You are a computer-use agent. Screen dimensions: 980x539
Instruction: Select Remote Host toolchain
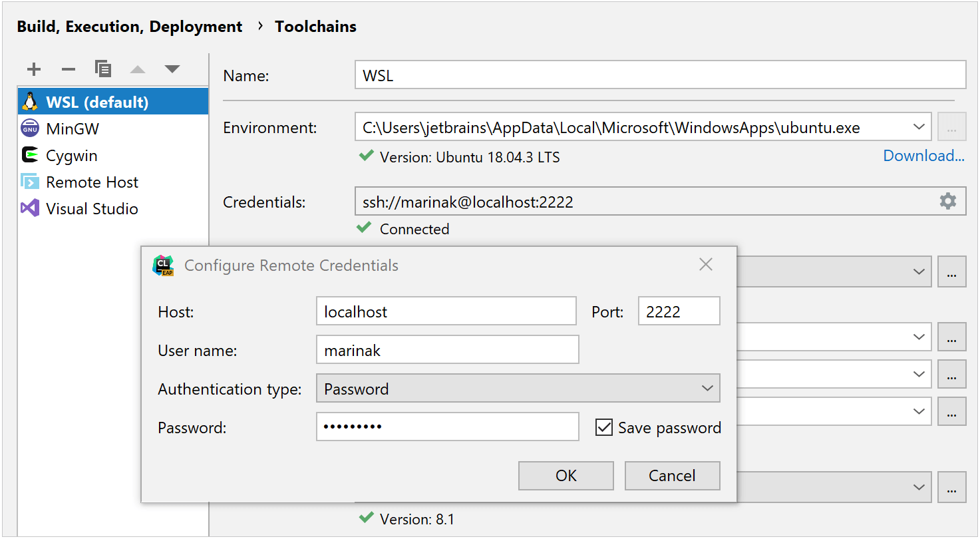(113, 182)
